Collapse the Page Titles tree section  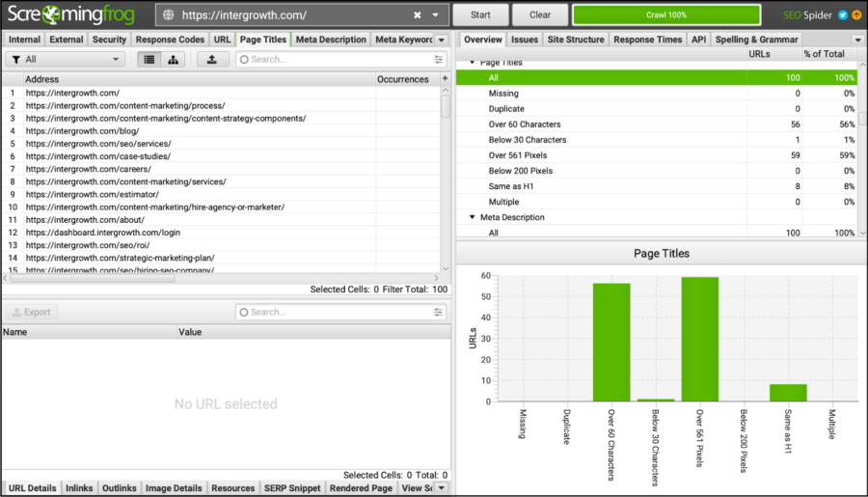(x=473, y=63)
